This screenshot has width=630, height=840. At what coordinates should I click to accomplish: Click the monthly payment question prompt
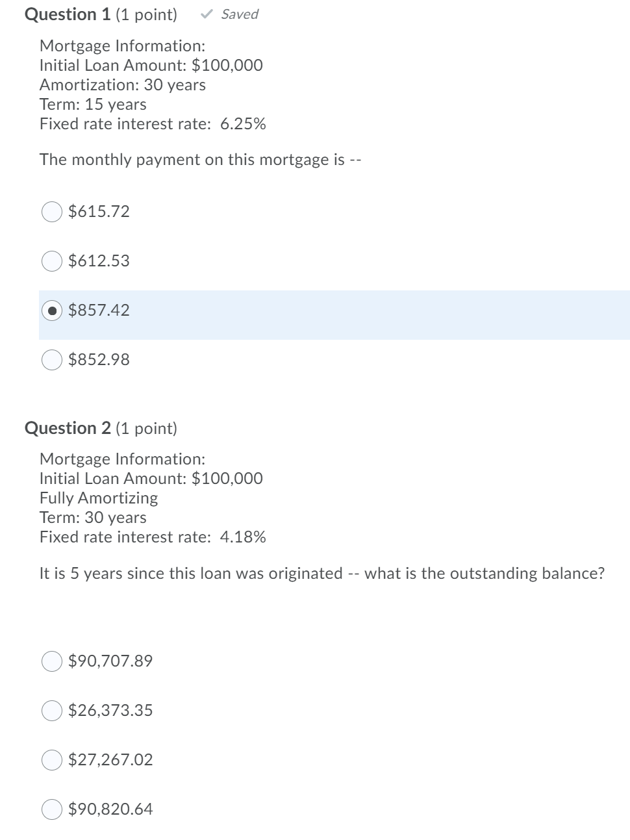(201, 159)
